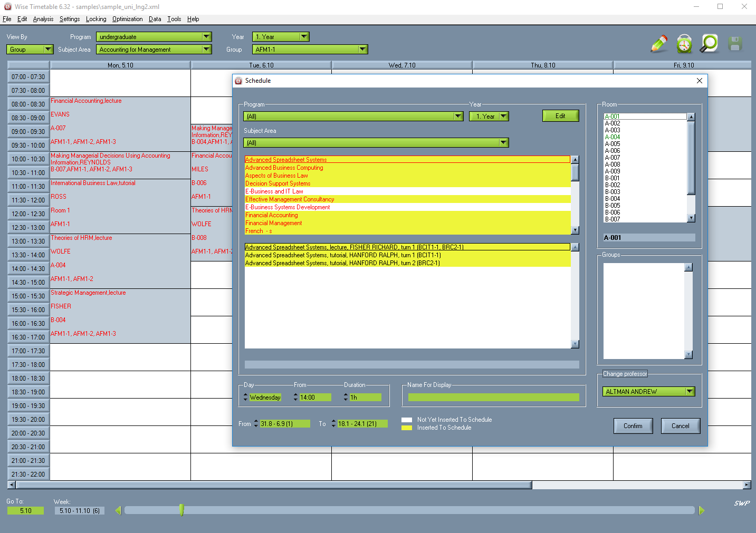Expand the Subject Area dropdown in the dialog
This screenshot has width=756, height=533.
[503, 142]
